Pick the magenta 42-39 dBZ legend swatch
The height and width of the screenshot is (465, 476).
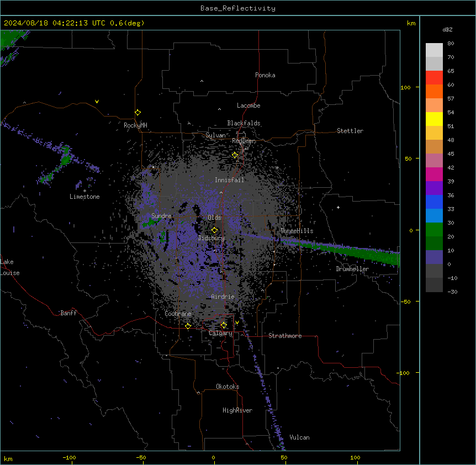[434, 174]
